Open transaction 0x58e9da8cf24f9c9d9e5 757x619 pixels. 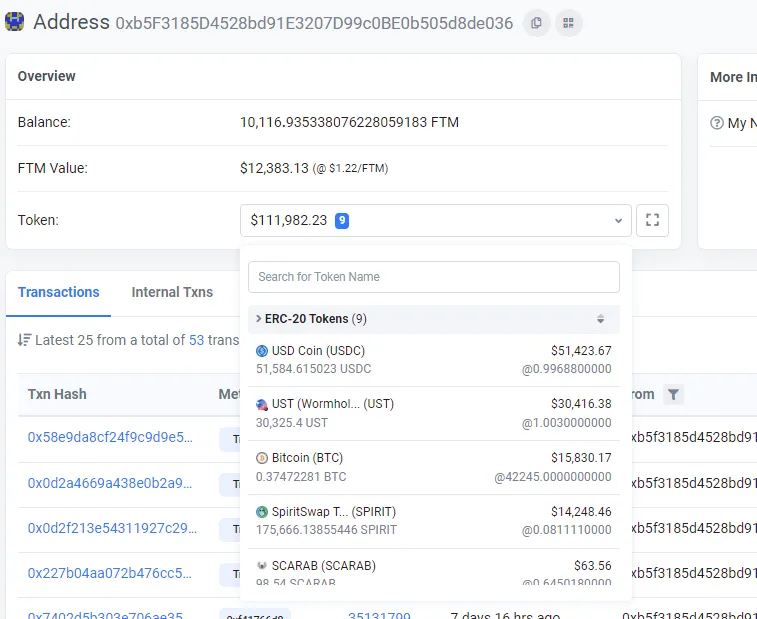[x=110, y=437]
